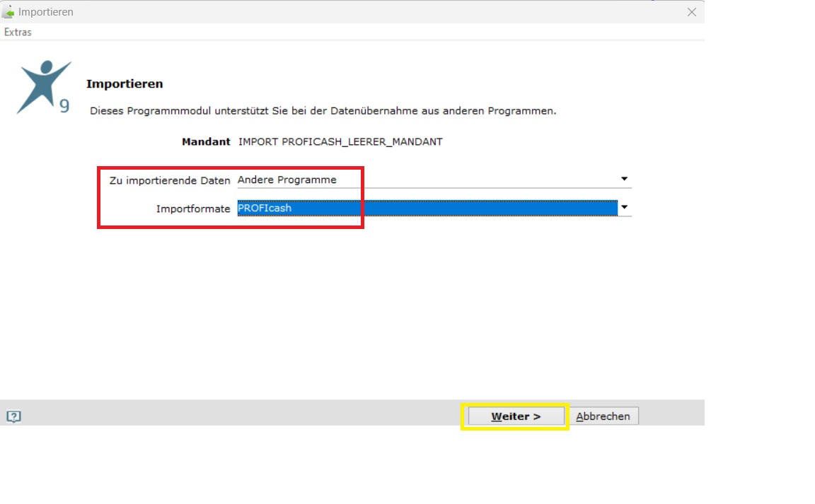Open the Extras menu
Viewport: 815px width, 504px height.
[x=18, y=33]
